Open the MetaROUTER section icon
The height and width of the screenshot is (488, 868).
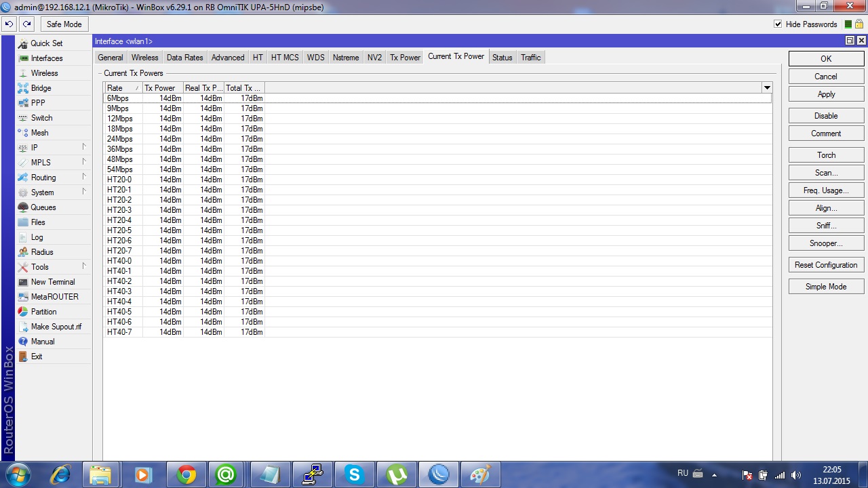click(x=23, y=297)
